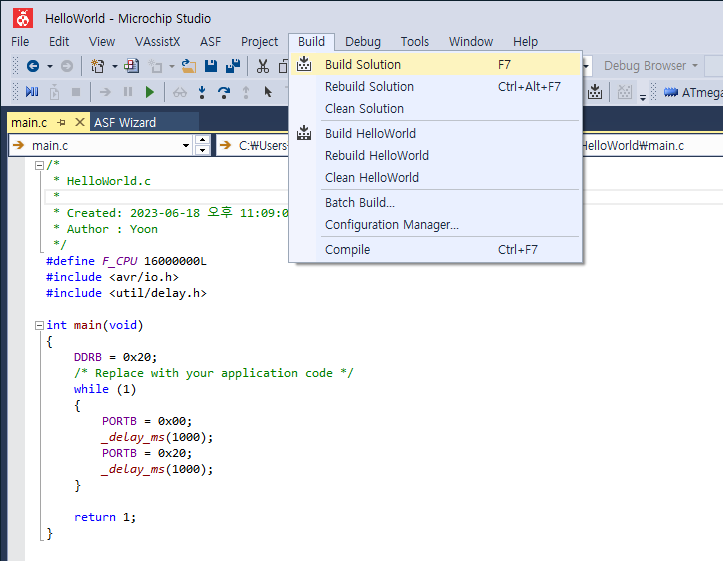723x561 pixels.
Task: Click the Build Solution icon in second toolbar
Action: pyautogui.click(x=595, y=91)
